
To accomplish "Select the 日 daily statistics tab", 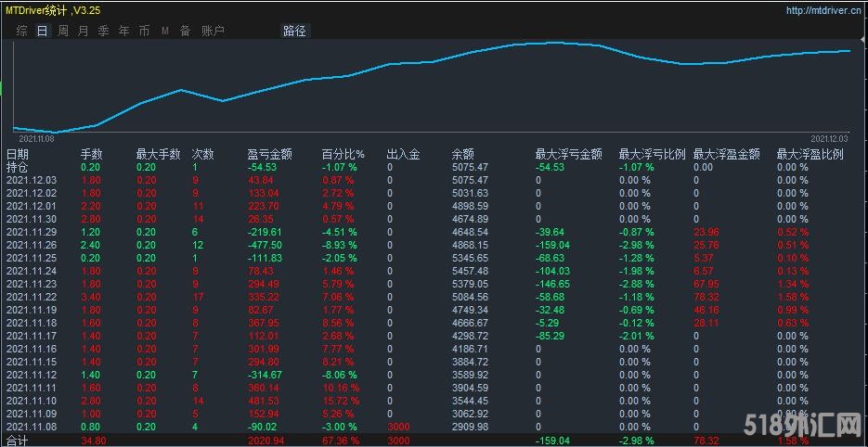I will (42, 31).
